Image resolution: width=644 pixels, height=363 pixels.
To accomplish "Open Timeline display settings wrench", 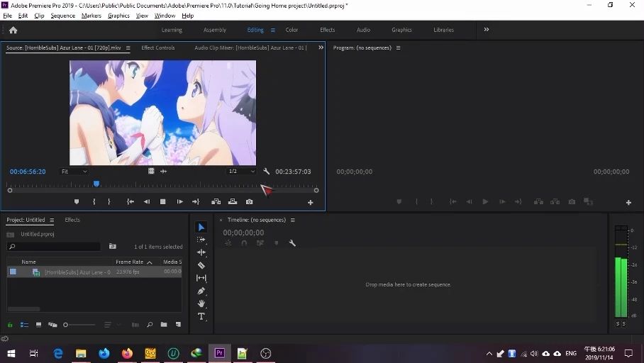I will tap(292, 243).
